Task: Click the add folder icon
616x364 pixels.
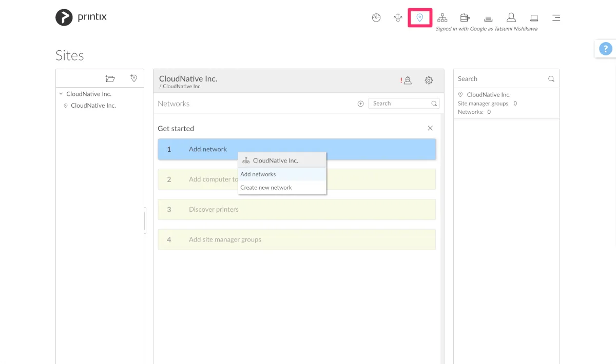Action: point(110,78)
